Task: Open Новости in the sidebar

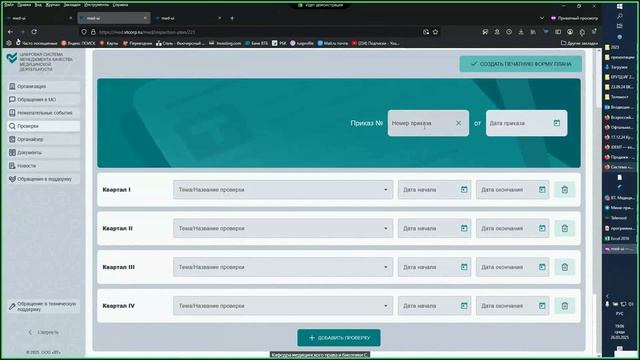Action: click(x=44, y=166)
